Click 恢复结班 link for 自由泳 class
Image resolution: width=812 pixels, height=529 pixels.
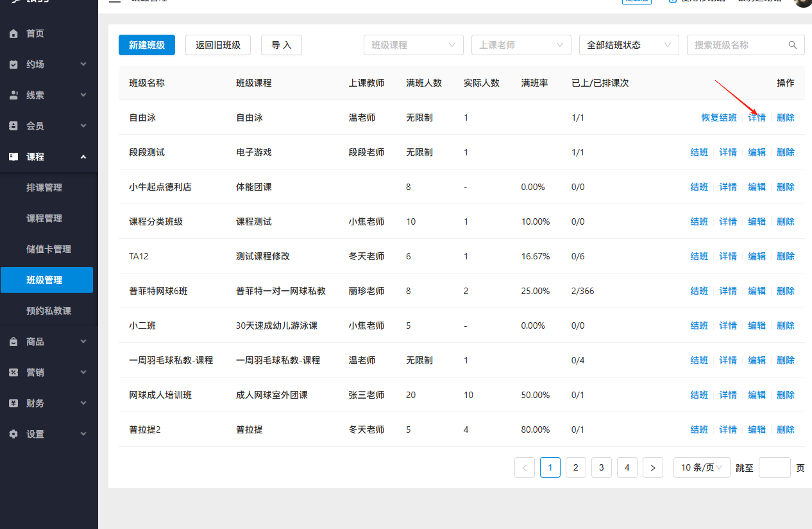(719, 117)
